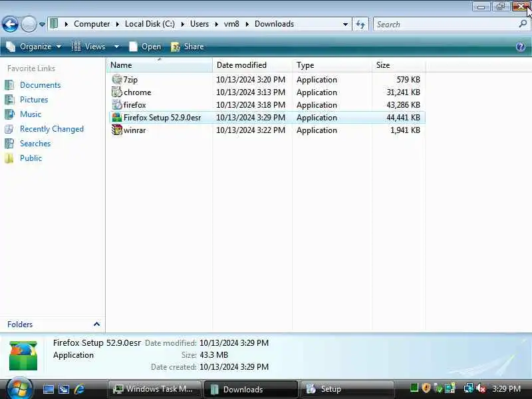Click the Music icon in sidebar
The image size is (532, 399).
(x=9, y=114)
